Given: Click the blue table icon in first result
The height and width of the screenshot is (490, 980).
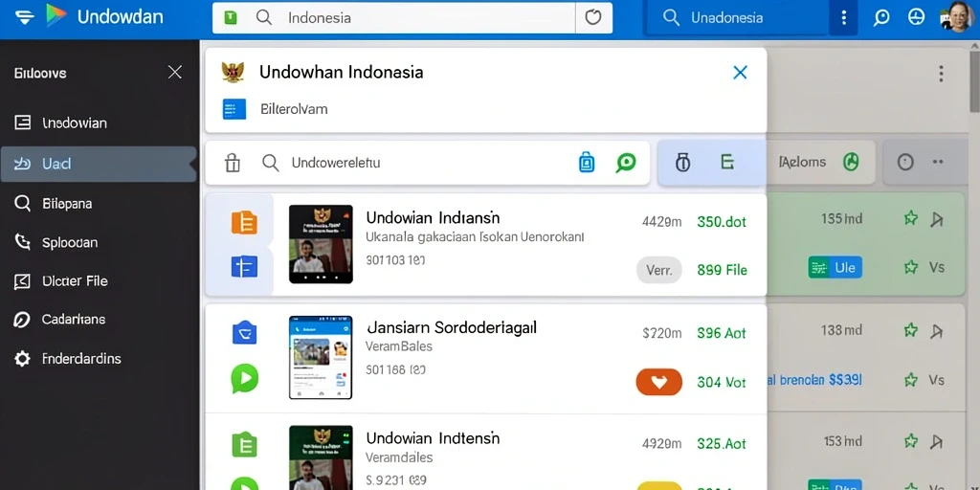Looking at the screenshot, I should [244, 267].
